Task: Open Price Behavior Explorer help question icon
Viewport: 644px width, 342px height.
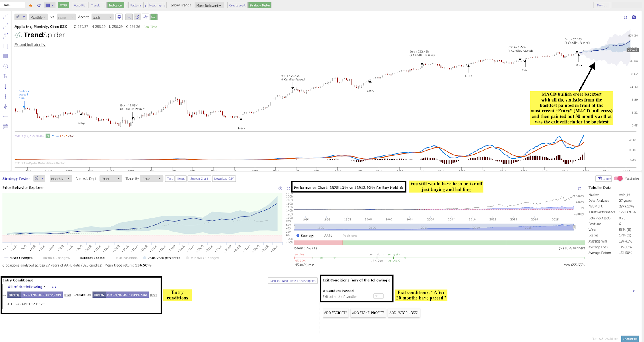Action: 280,188
